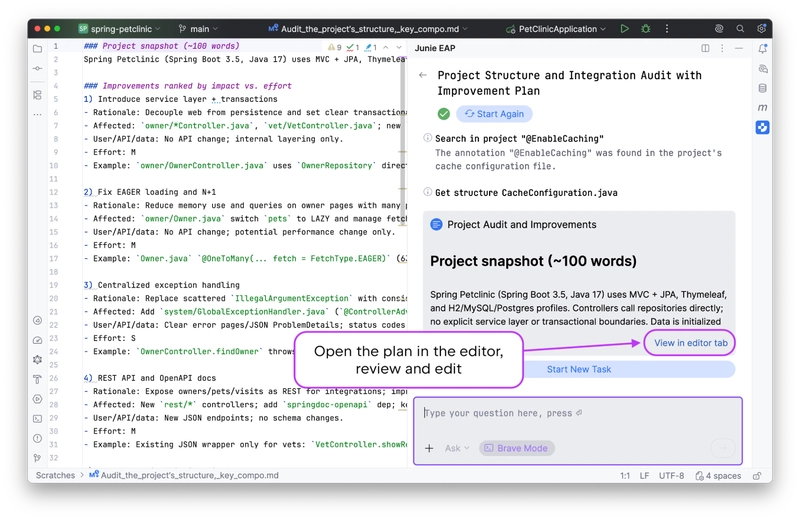Click the plus attach icon in prompt
The width and height of the screenshot is (800, 520).
point(429,448)
